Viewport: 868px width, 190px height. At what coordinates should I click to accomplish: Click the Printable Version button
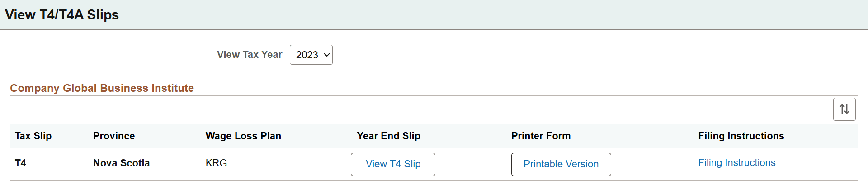click(561, 164)
